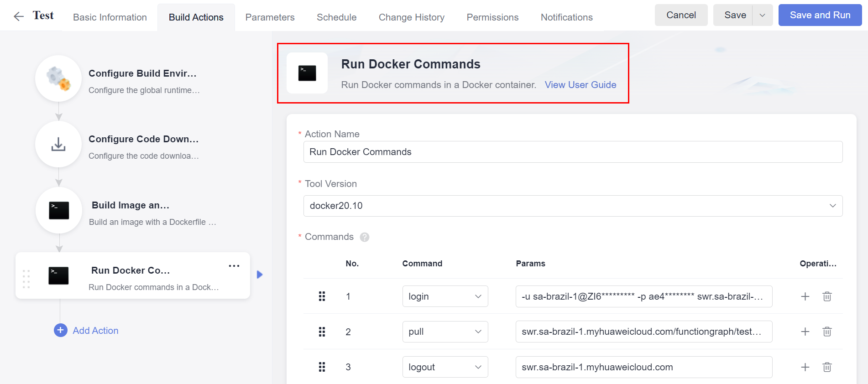The image size is (868, 384).
Task: Open the Run Docker Commands action's three-dot menu
Action: point(234,266)
